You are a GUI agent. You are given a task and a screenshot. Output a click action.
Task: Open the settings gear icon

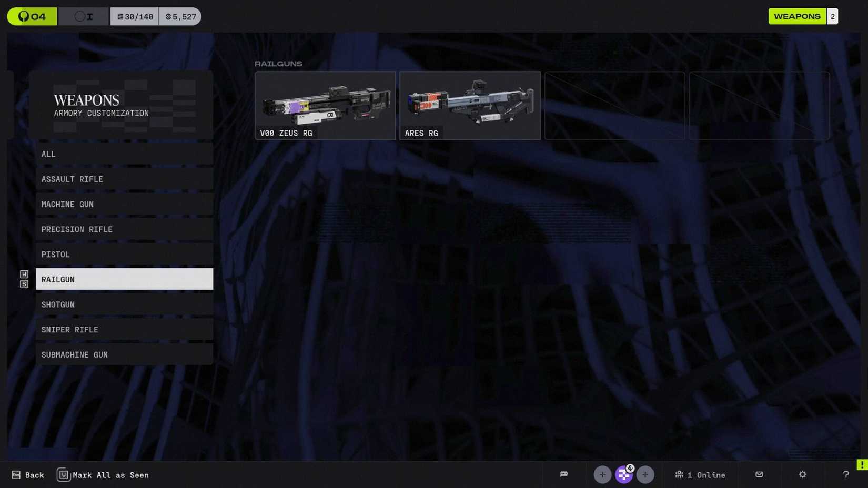click(802, 474)
